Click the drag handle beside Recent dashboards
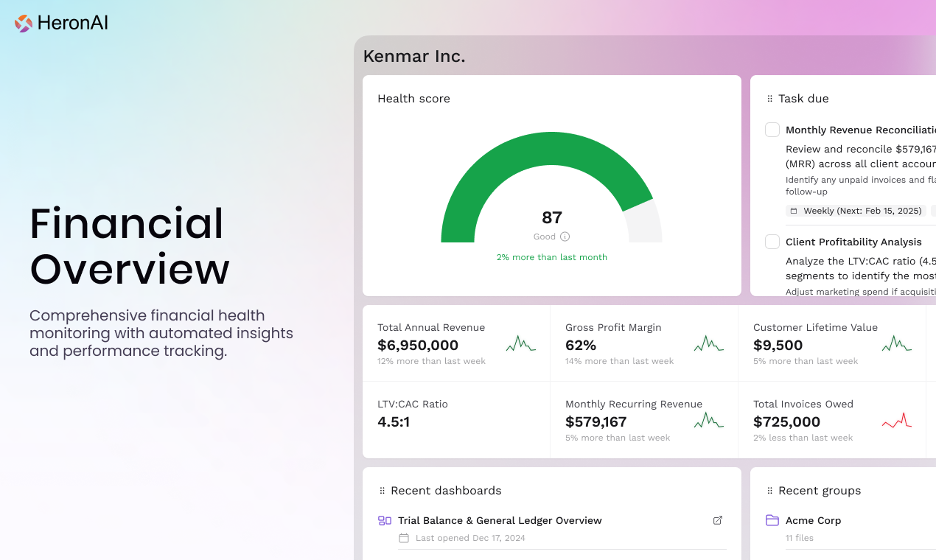The width and height of the screenshot is (936, 560). (x=382, y=491)
